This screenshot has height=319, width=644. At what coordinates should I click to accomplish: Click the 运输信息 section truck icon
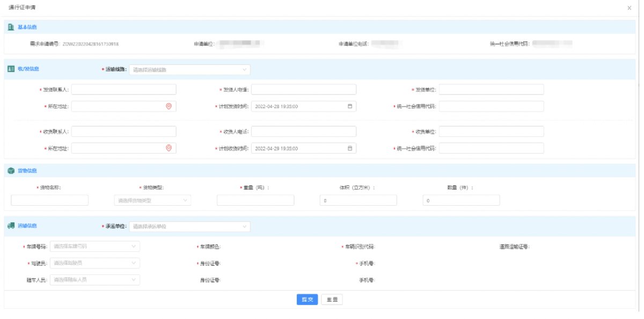11,226
